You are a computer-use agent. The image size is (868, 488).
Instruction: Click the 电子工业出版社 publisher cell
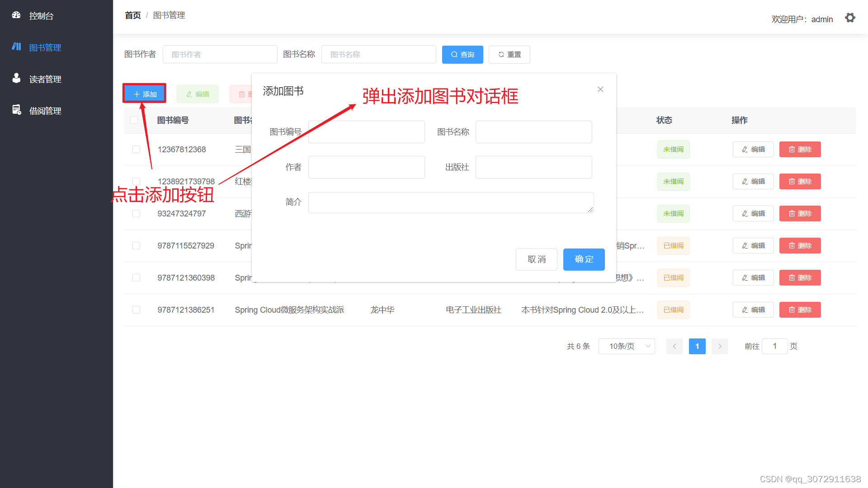pos(474,310)
